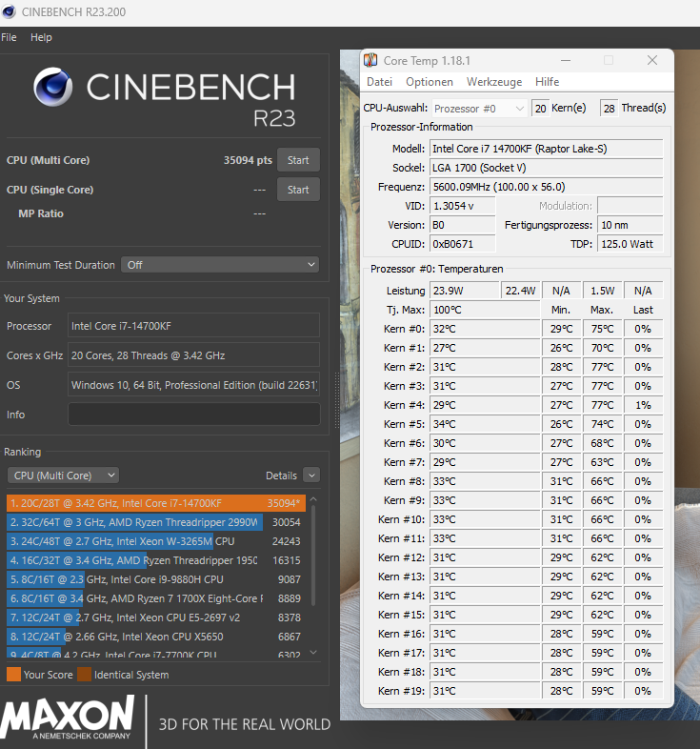Viewport: 700px width, 749px height.
Task: Select ranking entry 6 AMD Ryzen 7 1700X
Action: point(156,598)
